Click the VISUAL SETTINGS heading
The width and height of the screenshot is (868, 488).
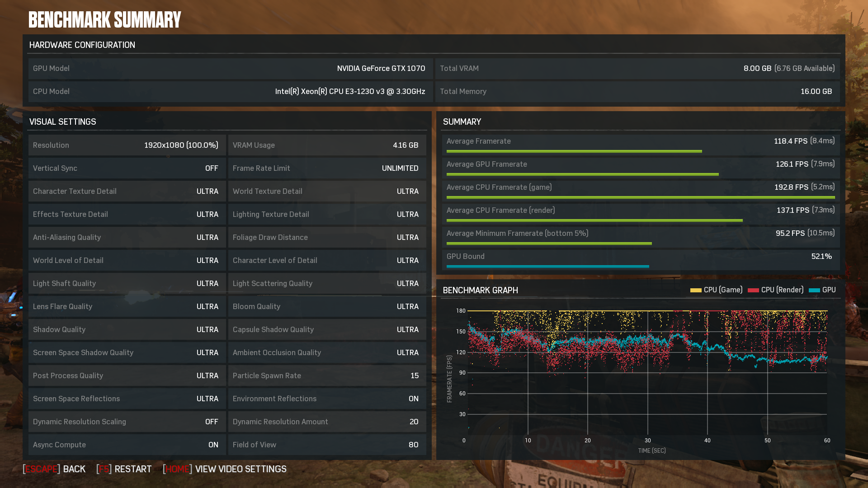point(63,122)
